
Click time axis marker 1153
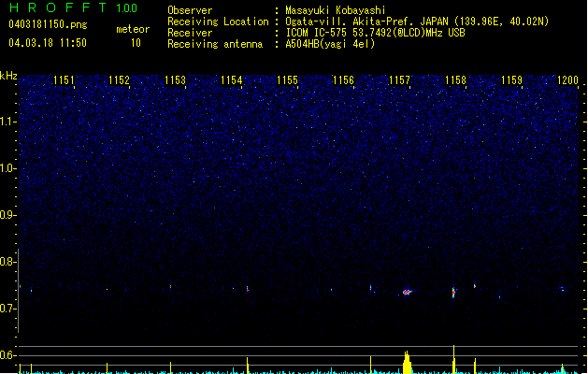coord(175,80)
